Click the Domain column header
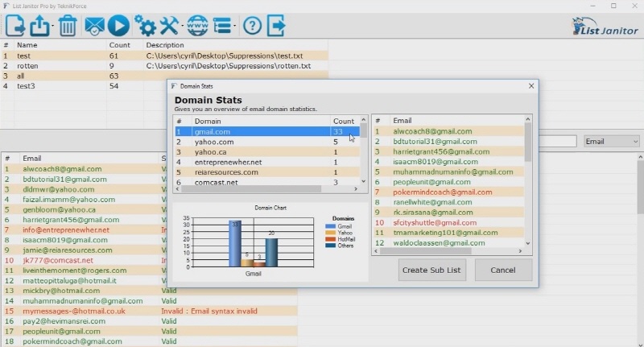The image size is (644, 347). coord(261,121)
